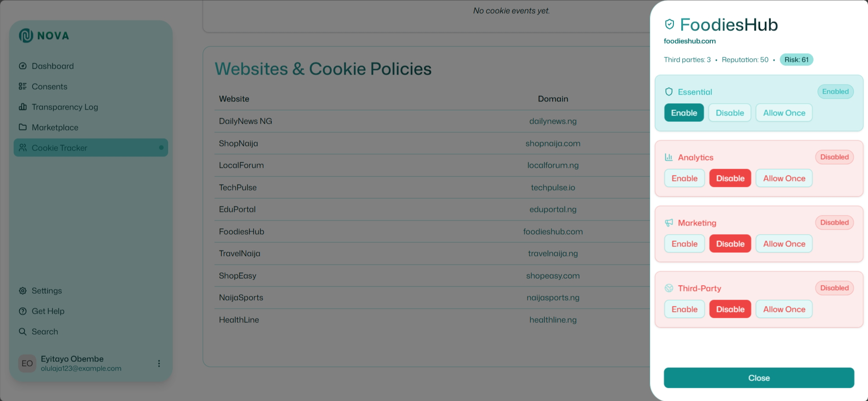Click the Third-Party cookie category icon
Viewport: 868px width, 401px height.
click(x=669, y=288)
